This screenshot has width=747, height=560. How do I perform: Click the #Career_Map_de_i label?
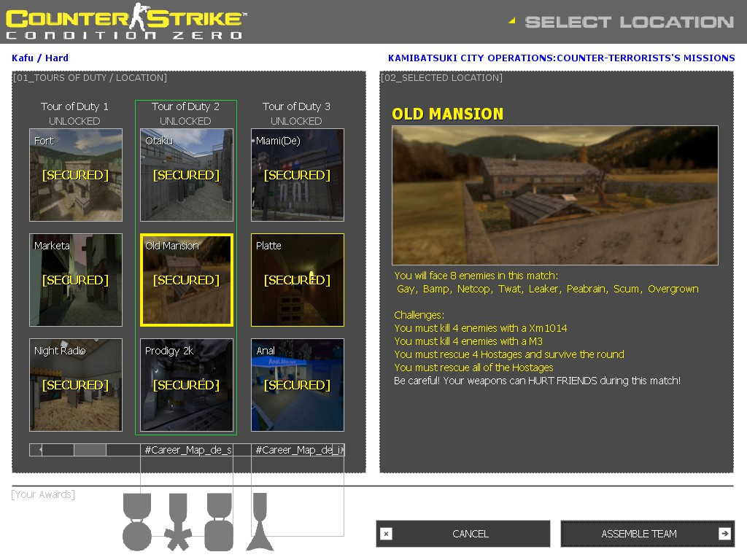tap(298, 449)
